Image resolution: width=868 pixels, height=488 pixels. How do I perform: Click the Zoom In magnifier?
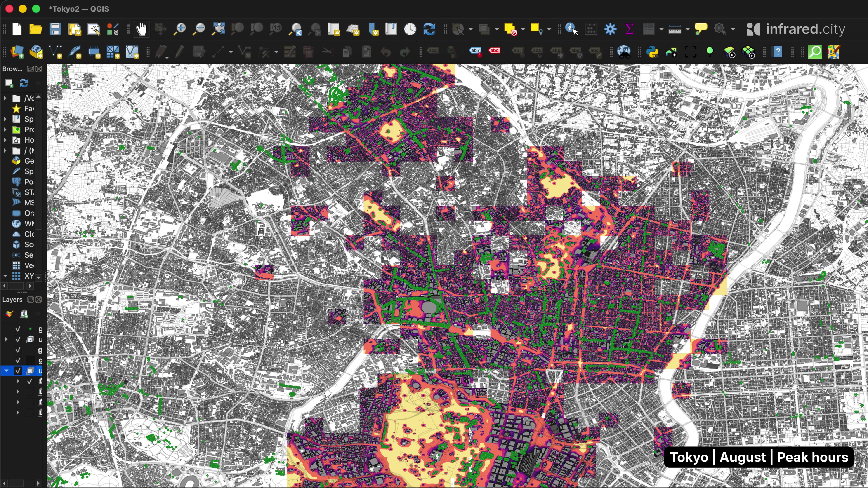point(180,29)
